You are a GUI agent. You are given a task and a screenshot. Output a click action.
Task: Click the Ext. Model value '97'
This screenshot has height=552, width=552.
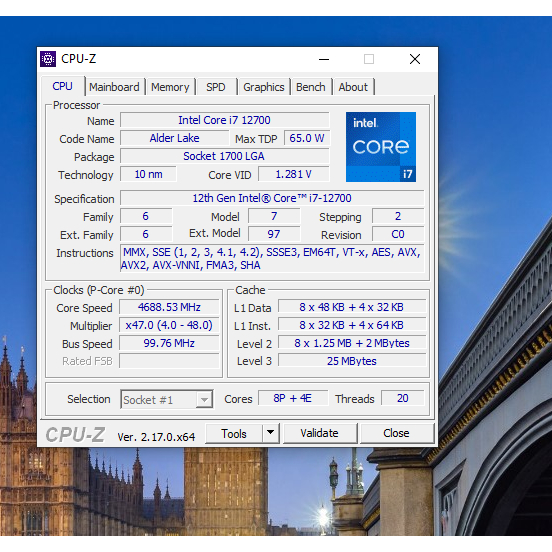[274, 234]
